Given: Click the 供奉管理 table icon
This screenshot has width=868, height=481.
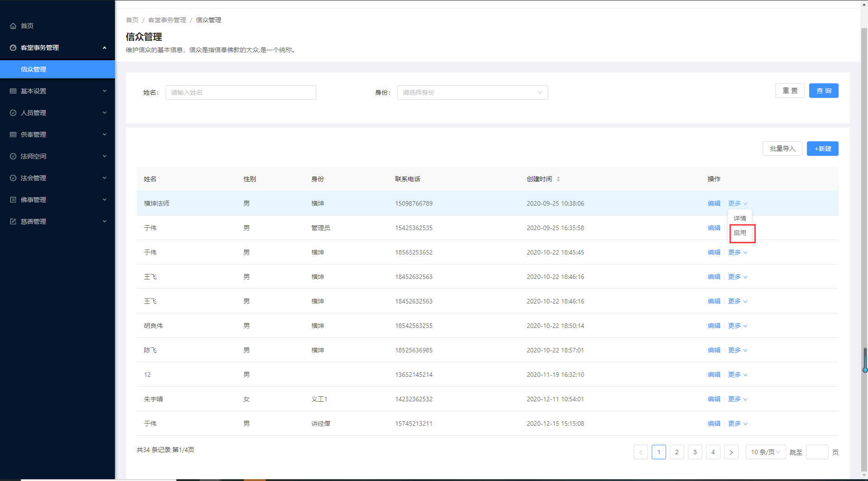Looking at the screenshot, I should click(13, 135).
